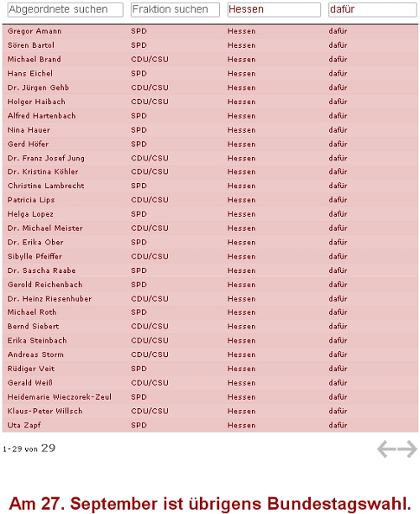This screenshot has width=420, height=514.
Task: Focus the Fraktion suchen search field
Action: click(175, 9)
